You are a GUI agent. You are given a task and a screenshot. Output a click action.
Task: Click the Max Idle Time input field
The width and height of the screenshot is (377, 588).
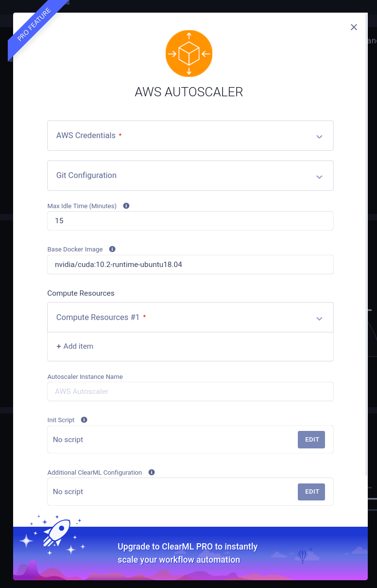(190, 221)
